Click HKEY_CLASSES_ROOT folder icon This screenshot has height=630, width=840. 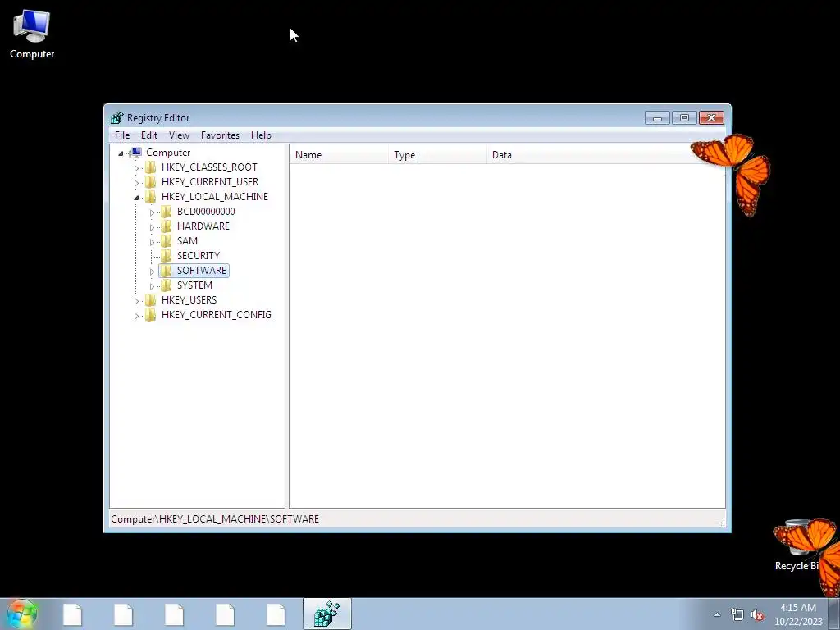151,167
